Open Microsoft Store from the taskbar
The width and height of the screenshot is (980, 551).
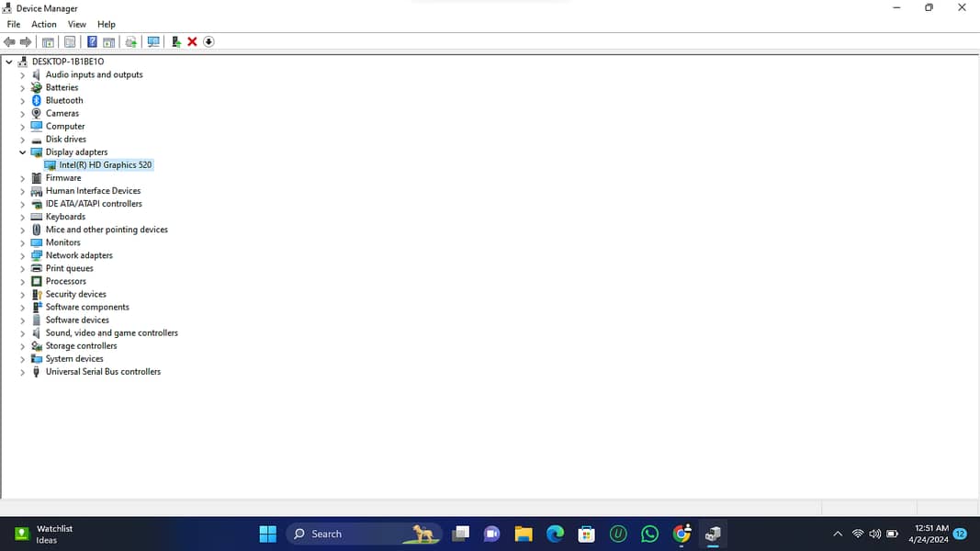[x=586, y=534]
